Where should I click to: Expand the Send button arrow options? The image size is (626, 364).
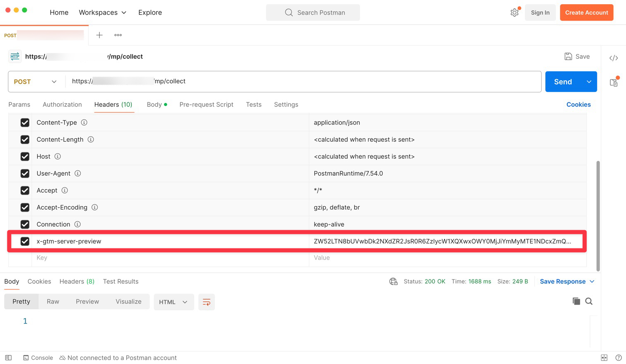point(589,82)
